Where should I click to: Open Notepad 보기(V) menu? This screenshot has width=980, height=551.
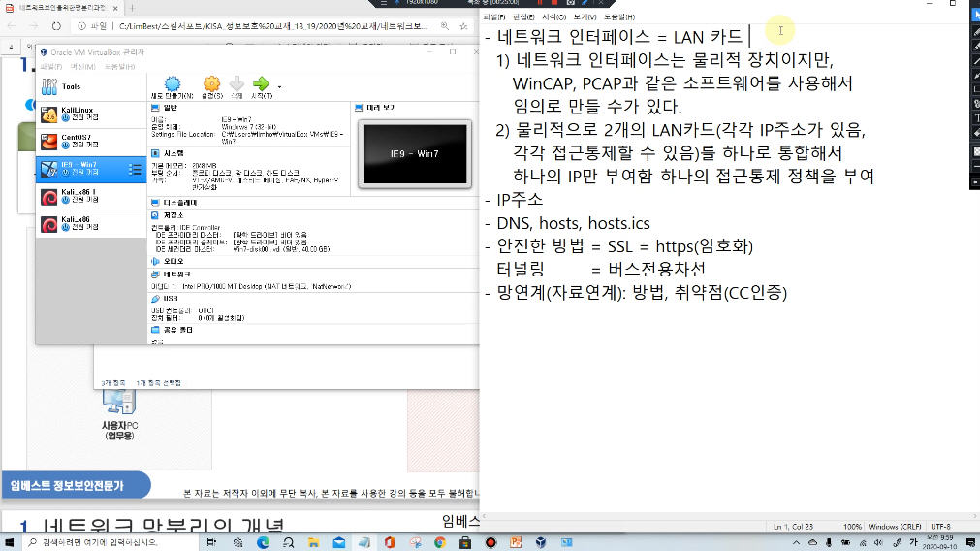585,17
